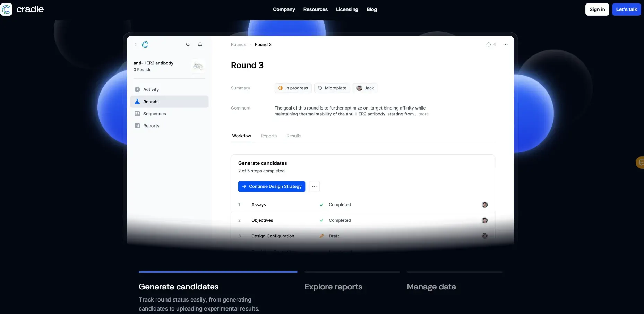Switch to the Results tab

coord(294,136)
